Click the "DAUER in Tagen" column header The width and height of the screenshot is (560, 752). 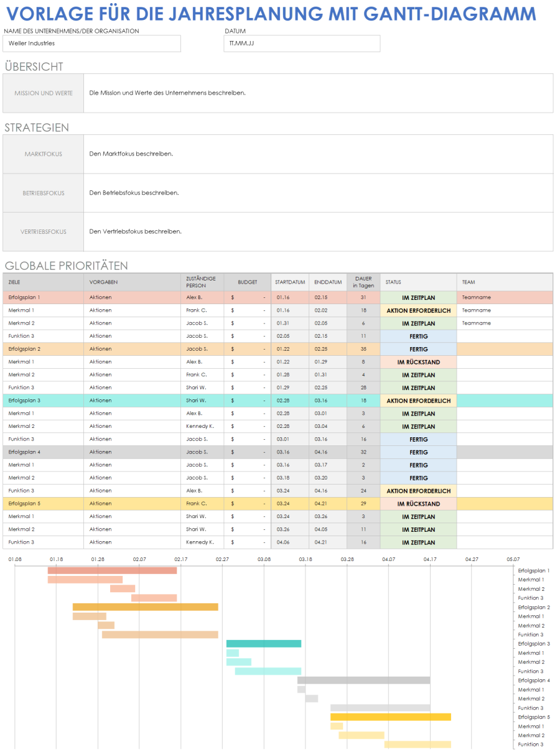point(363,282)
